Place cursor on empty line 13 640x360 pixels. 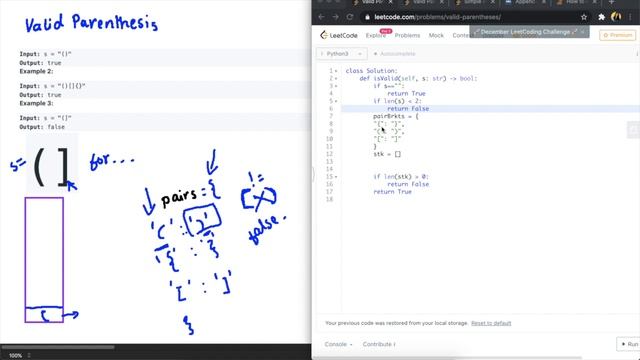pyautogui.click(x=490, y=162)
